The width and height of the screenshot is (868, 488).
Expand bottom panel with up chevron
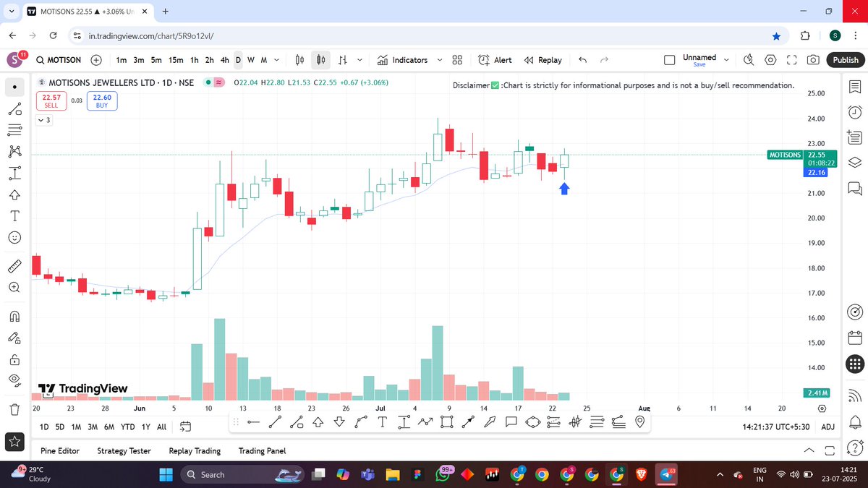tap(809, 450)
